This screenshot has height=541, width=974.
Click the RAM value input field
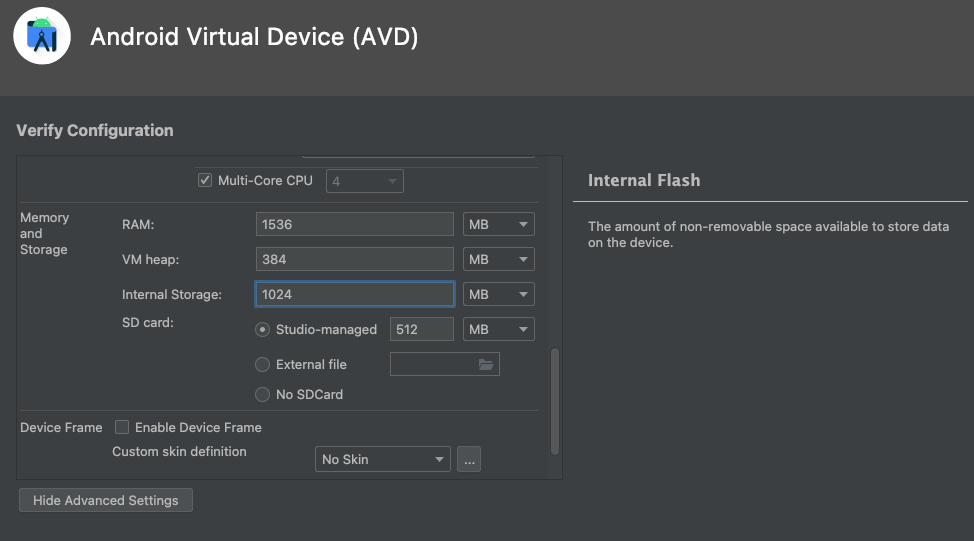click(354, 225)
